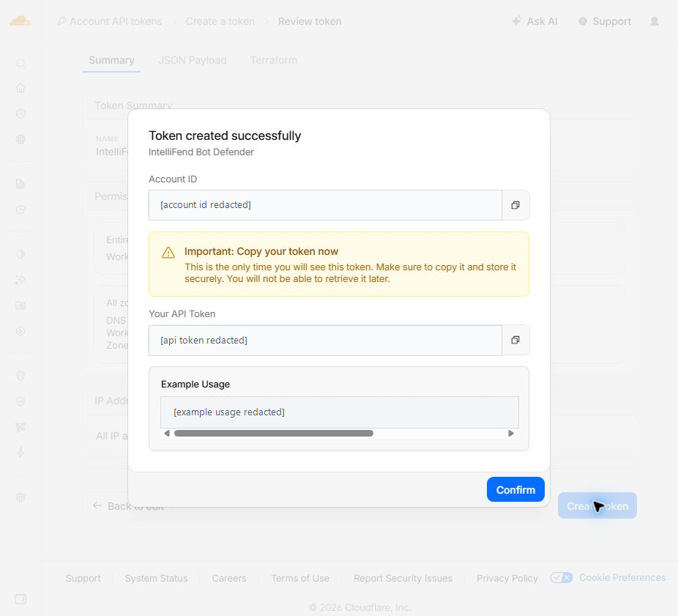Confirm the token creation dialog
The height and width of the screenshot is (616, 689).
(515, 489)
